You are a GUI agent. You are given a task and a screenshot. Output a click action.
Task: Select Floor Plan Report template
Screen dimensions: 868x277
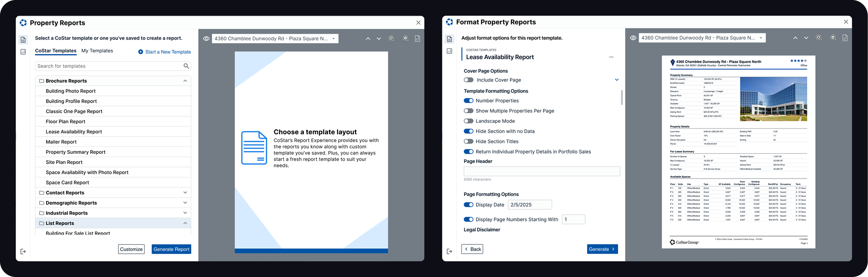coord(113,122)
